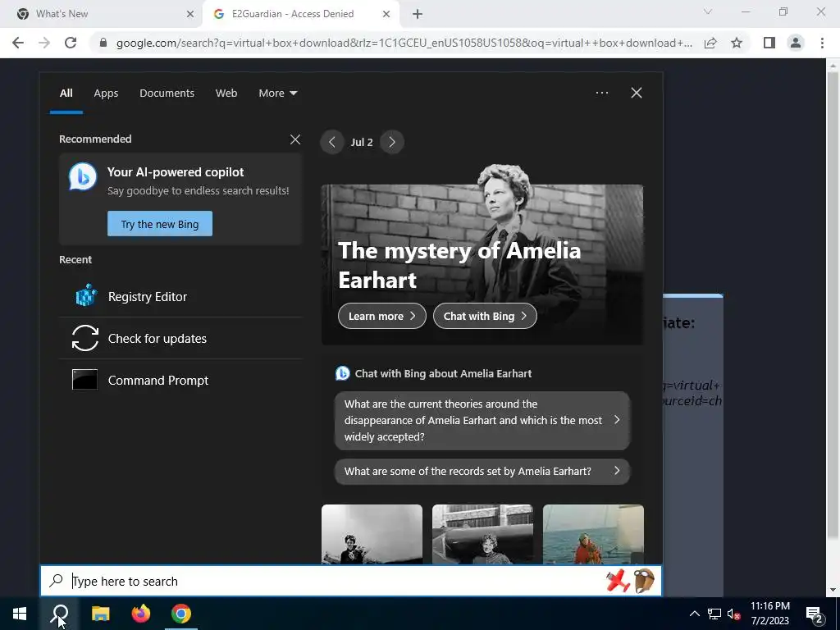This screenshot has height=630, width=840.
Task: Open the Chrome tab search chevron
Action: pyautogui.click(x=708, y=11)
